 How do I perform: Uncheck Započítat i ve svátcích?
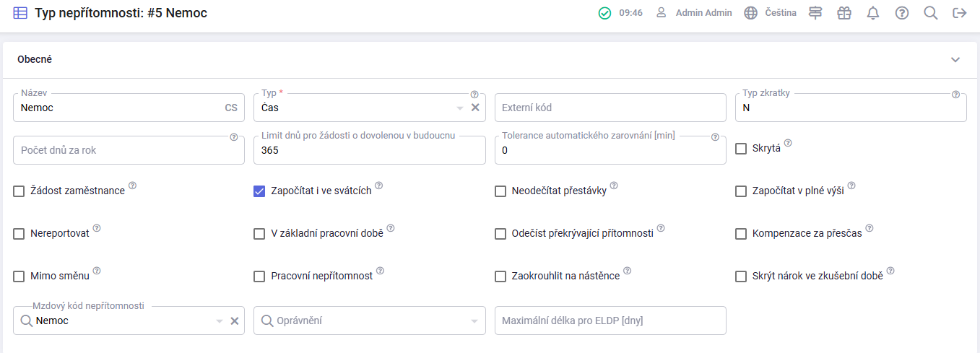point(259,191)
